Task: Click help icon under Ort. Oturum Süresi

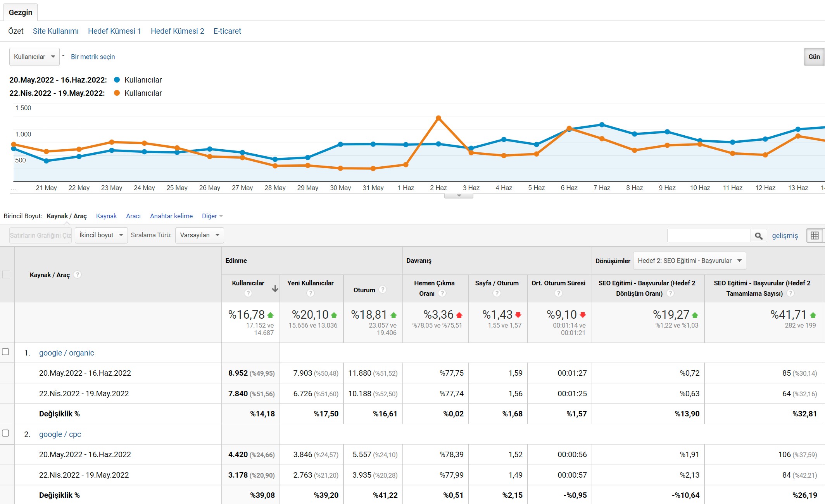Action: tap(558, 293)
